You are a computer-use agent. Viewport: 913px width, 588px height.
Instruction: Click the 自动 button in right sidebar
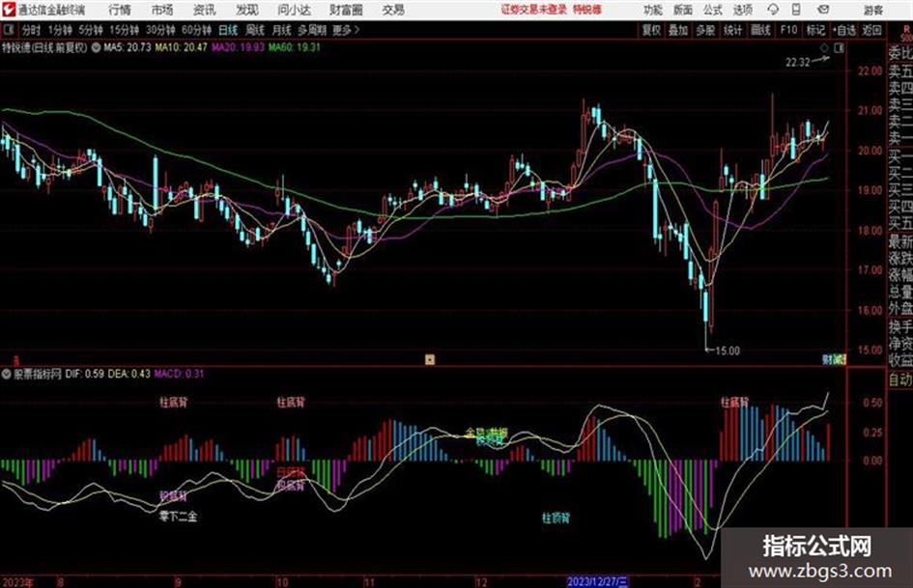(x=900, y=379)
